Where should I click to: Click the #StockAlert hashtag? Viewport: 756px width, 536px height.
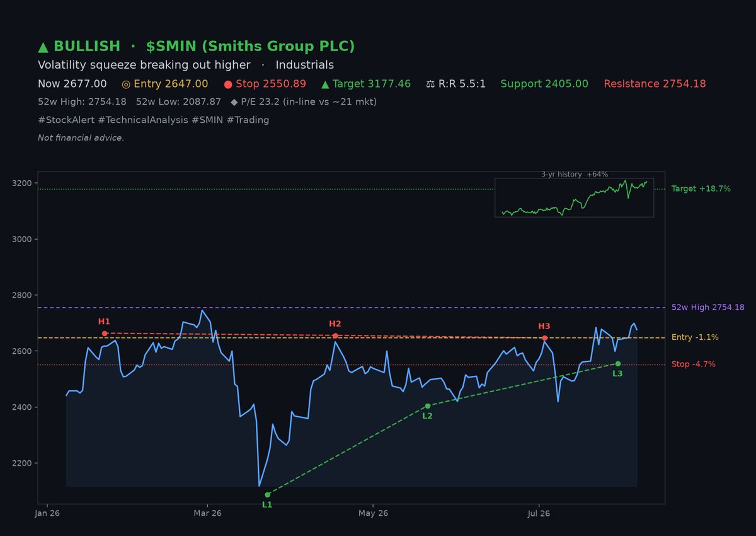pyautogui.click(x=66, y=120)
